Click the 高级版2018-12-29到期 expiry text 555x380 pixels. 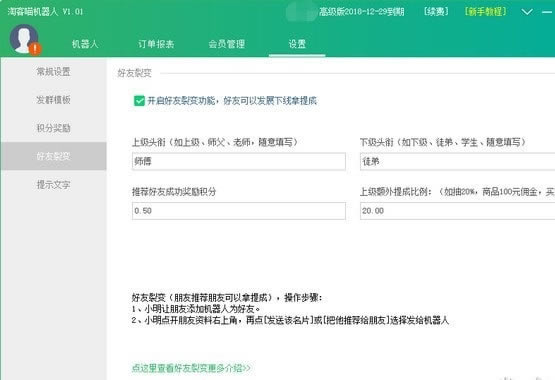(362, 12)
